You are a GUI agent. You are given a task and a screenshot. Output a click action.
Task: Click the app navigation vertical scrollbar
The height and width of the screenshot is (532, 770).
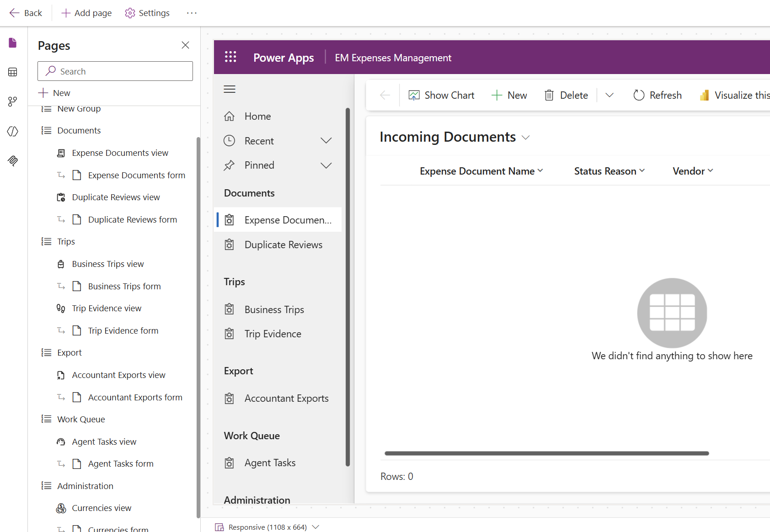point(348,287)
